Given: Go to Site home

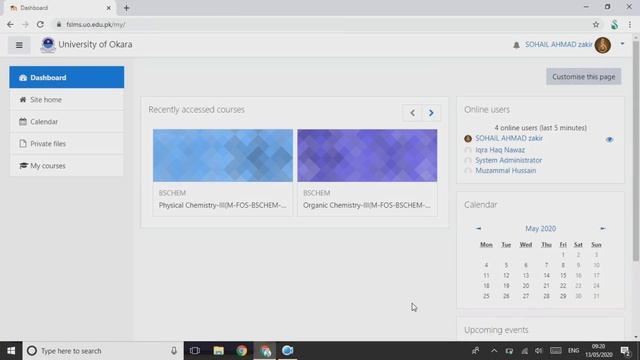Looking at the screenshot, I should click(x=67, y=100).
